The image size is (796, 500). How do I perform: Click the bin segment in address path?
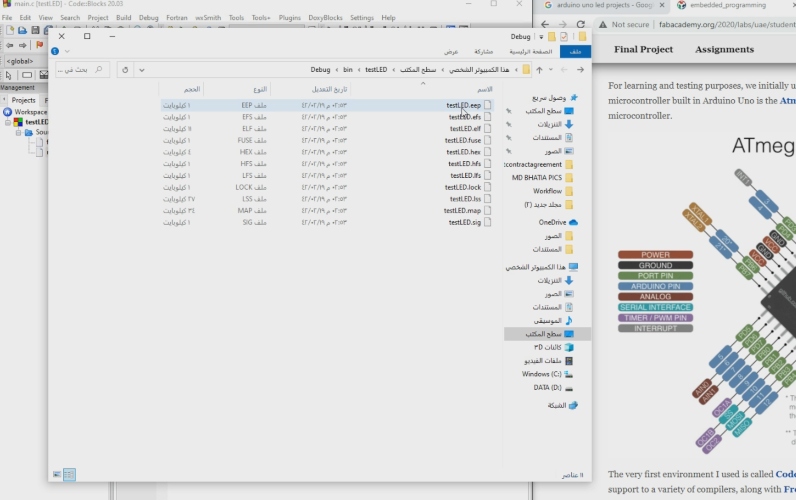348,70
